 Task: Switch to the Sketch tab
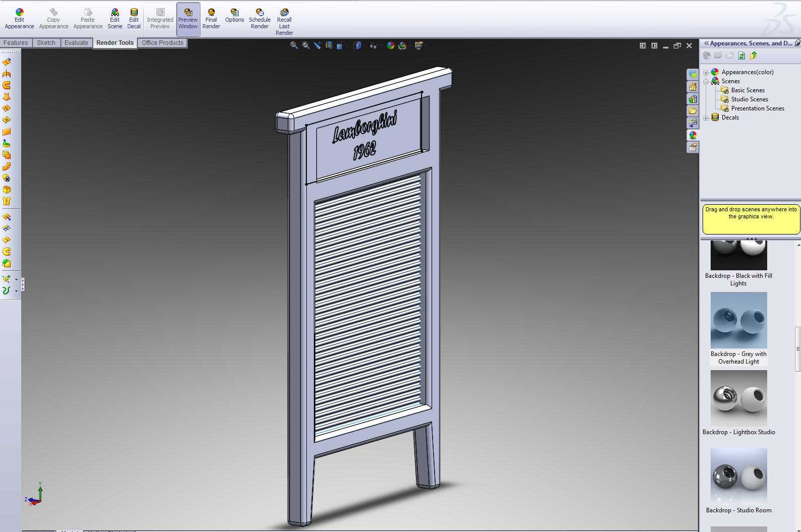(46, 43)
